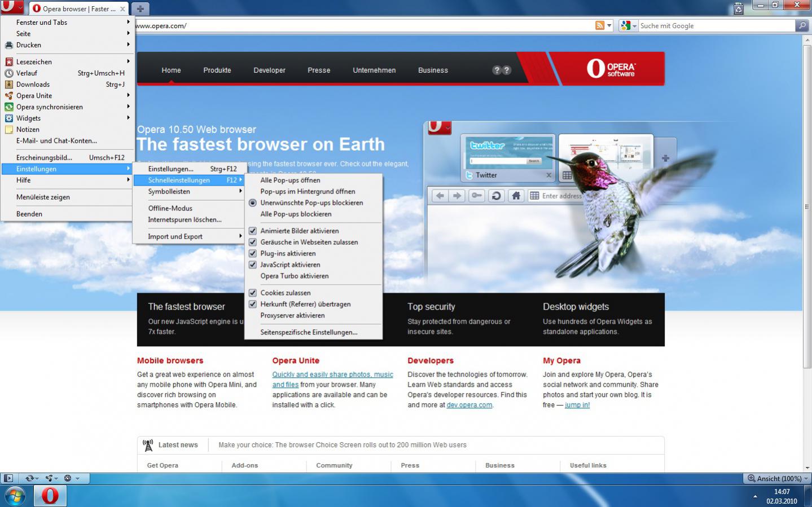
Task: Expand the Import und Export submenu
Action: coord(188,237)
